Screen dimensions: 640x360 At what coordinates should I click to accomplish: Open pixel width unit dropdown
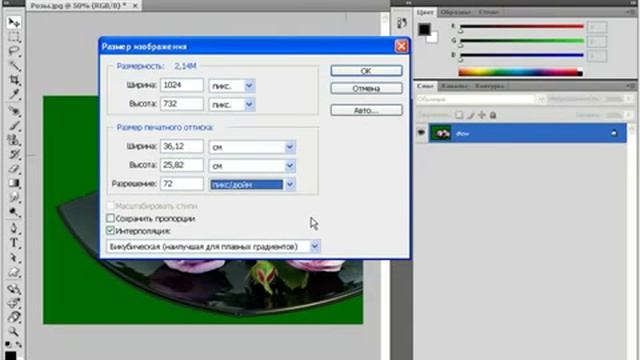pyautogui.click(x=249, y=86)
